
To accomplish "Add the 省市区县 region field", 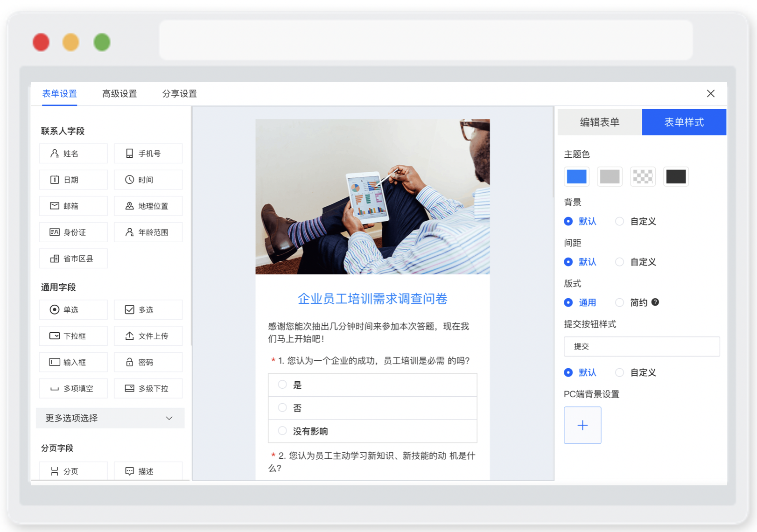I will pos(73,259).
